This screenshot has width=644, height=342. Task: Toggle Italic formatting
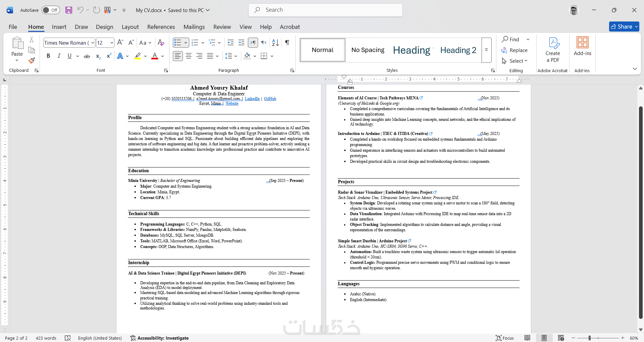click(x=59, y=56)
